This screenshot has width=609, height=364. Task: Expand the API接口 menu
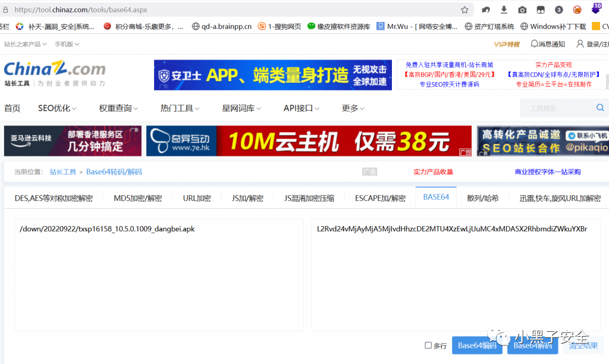pyautogui.click(x=302, y=108)
